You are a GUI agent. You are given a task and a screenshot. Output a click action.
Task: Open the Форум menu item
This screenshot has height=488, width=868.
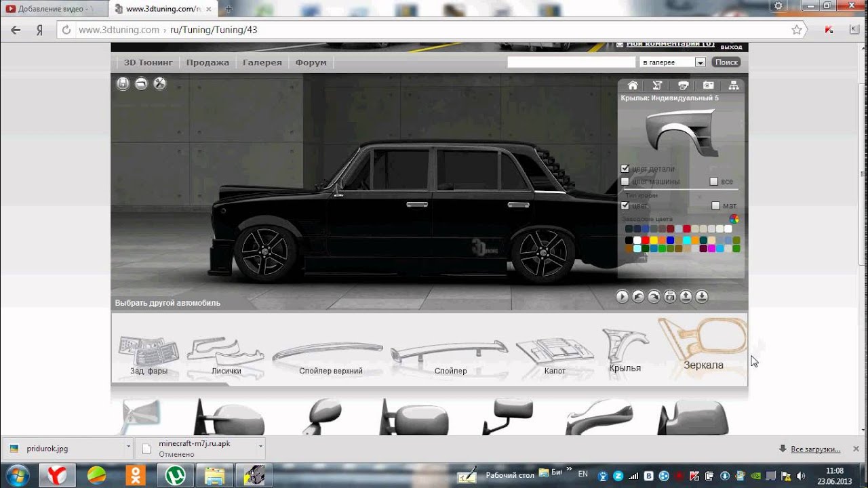click(x=311, y=62)
